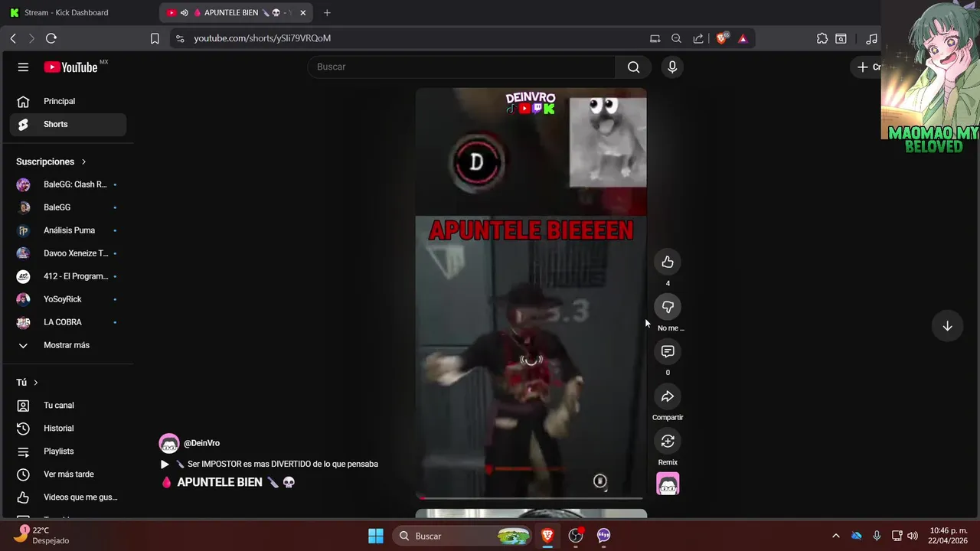Dislike this Short with thumbs down

tap(668, 307)
